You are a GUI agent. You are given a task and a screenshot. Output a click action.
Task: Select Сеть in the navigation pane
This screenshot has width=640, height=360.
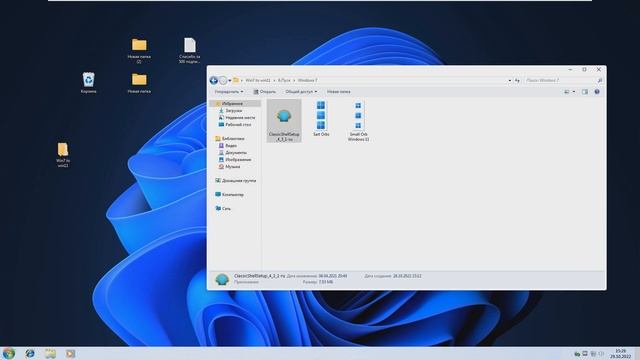coord(223,209)
